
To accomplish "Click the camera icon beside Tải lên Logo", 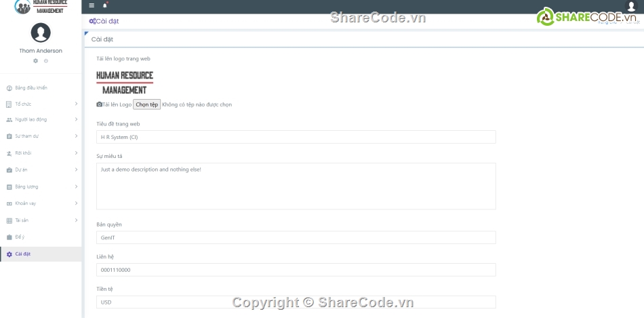I will [100, 104].
